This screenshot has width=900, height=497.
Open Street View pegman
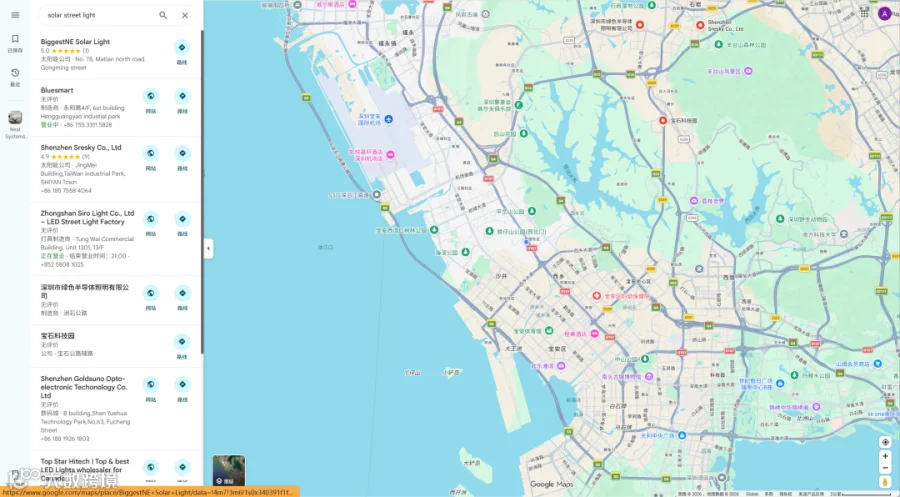point(885,482)
